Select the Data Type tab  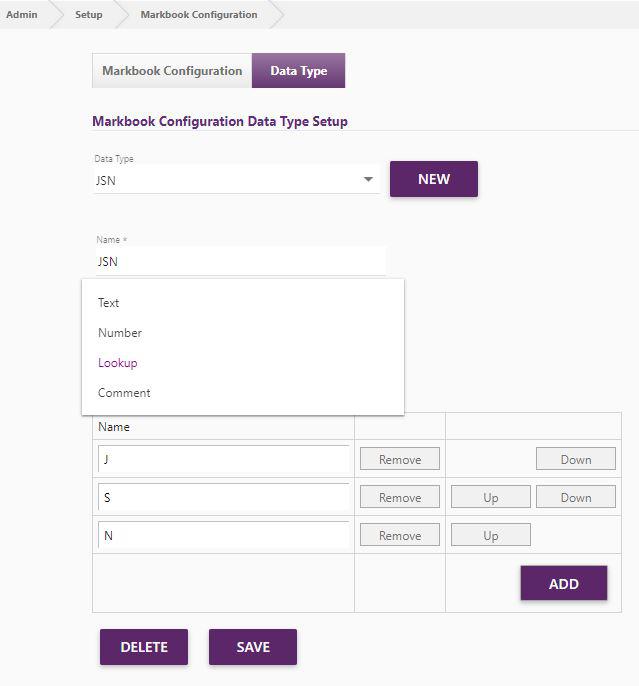(298, 70)
